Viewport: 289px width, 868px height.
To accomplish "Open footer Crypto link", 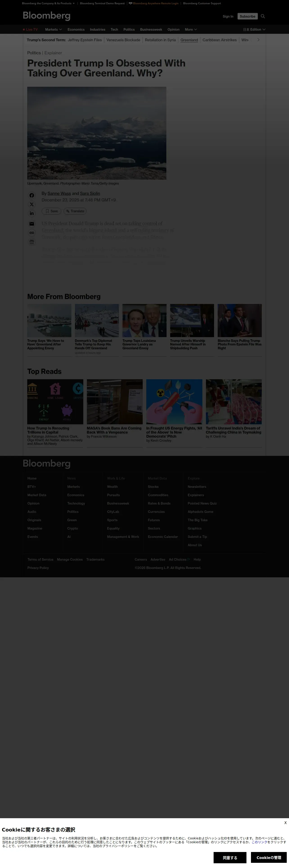I will tap(72, 528).
